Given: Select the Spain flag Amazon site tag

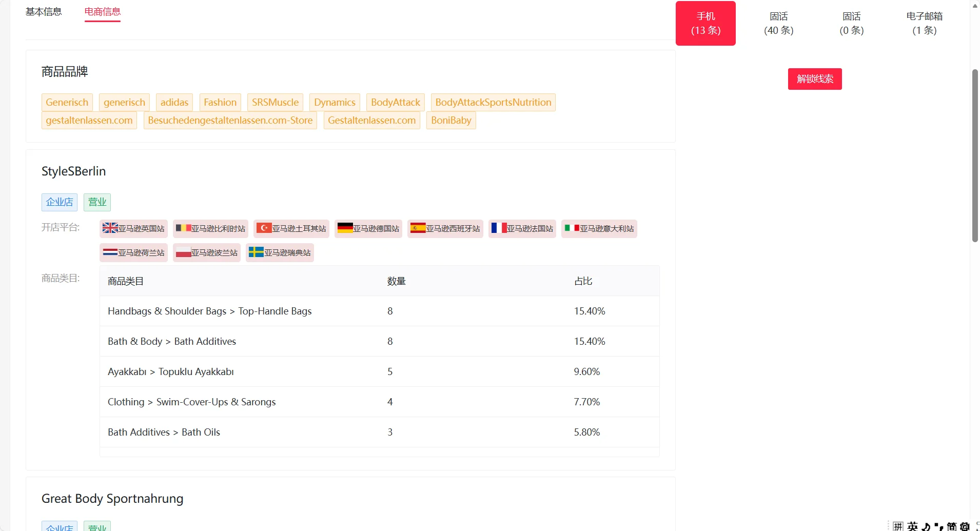Looking at the screenshot, I should point(445,228).
